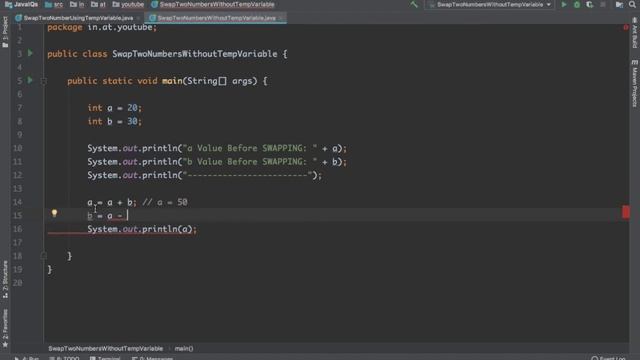Click the Favorites star icon in sidebar
Image resolution: width=640 pixels, height=360 pixels.
pyautogui.click(x=5, y=345)
